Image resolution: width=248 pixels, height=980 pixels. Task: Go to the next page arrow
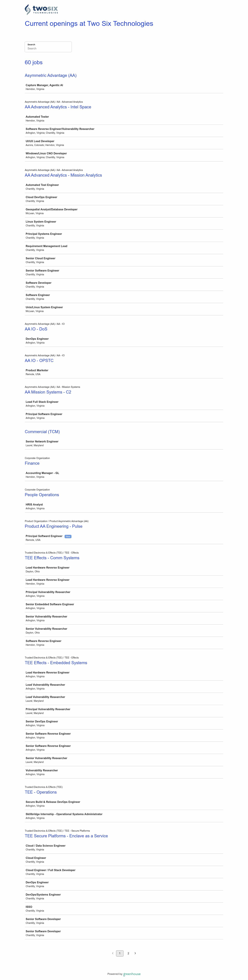135,953
